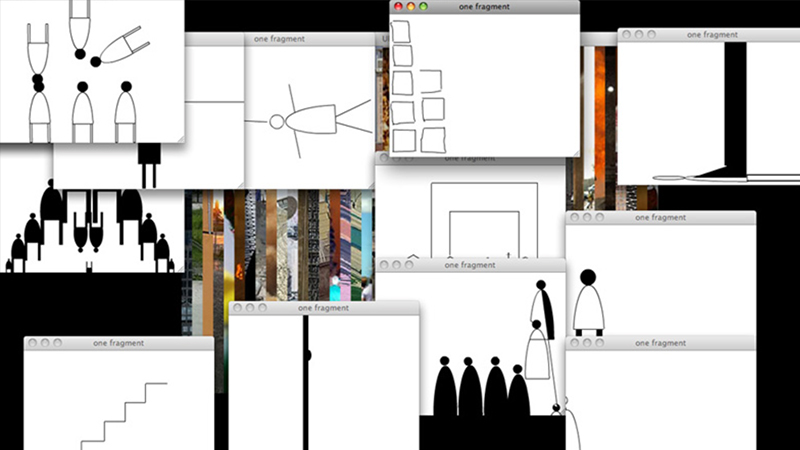Close the staircase drawing window
The image size is (800, 450).
33,343
